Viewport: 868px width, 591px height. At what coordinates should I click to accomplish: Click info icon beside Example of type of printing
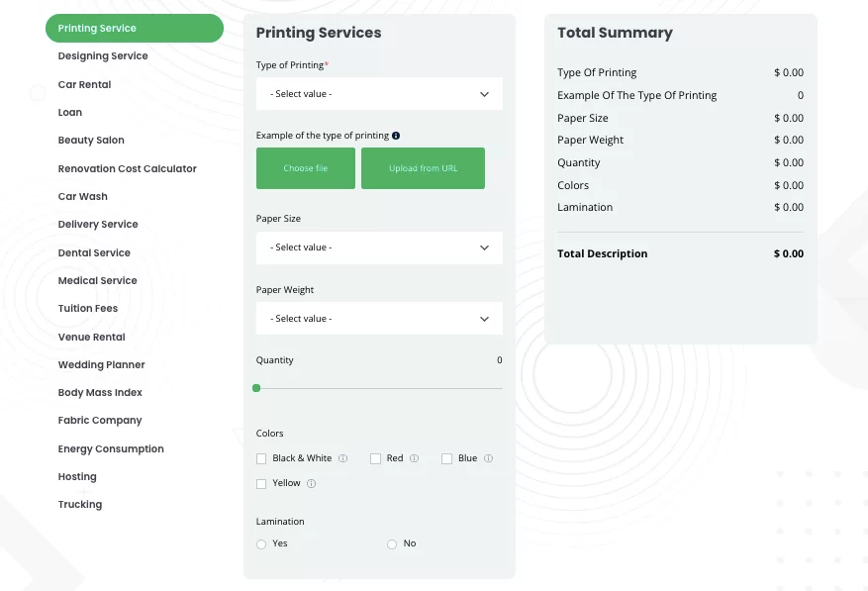[x=396, y=136]
